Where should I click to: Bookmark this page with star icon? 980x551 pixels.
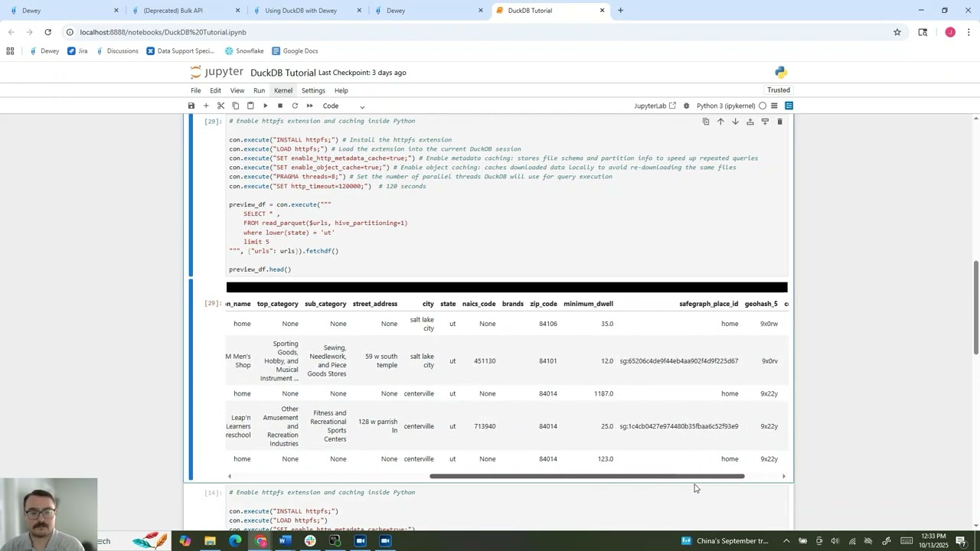pyautogui.click(x=897, y=32)
